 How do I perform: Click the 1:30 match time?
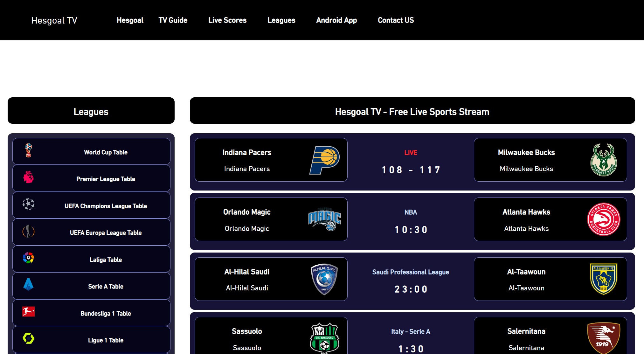(411, 349)
